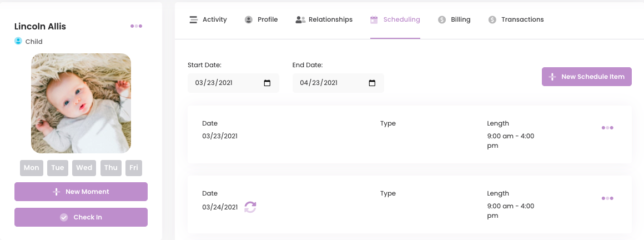This screenshot has width=644, height=240.
Task: Open options menu for 03/24/2021 schedule row
Action: pyautogui.click(x=607, y=198)
